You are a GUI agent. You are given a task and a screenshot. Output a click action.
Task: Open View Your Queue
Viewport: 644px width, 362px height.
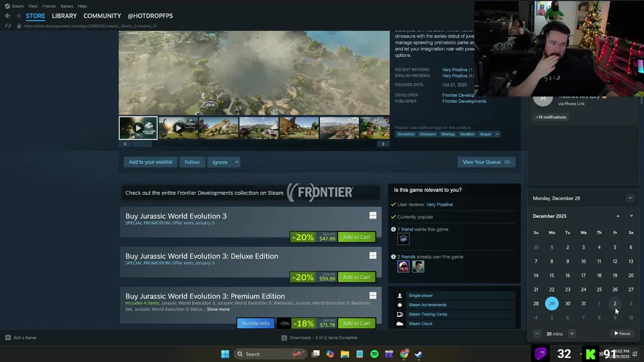(486, 162)
